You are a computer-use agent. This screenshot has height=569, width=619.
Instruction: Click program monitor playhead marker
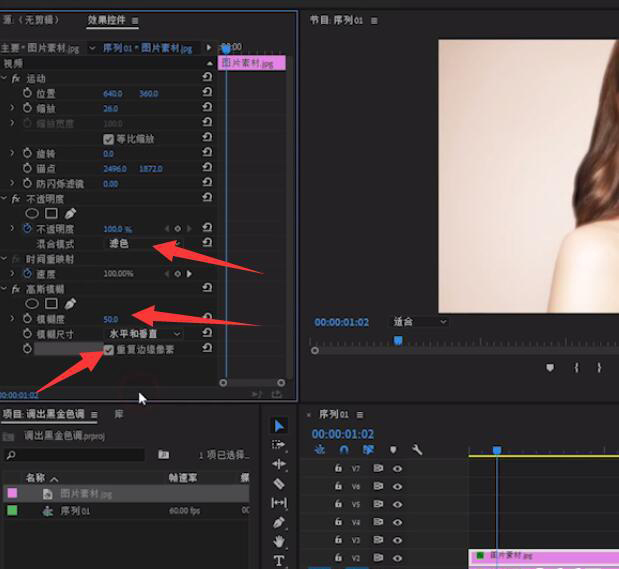coord(398,340)
